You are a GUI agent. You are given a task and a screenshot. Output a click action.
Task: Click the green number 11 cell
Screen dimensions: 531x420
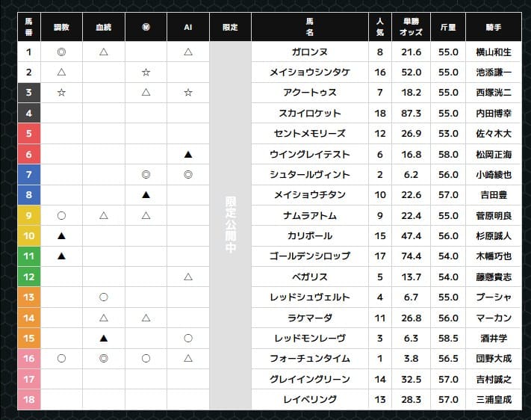point(29,256)
